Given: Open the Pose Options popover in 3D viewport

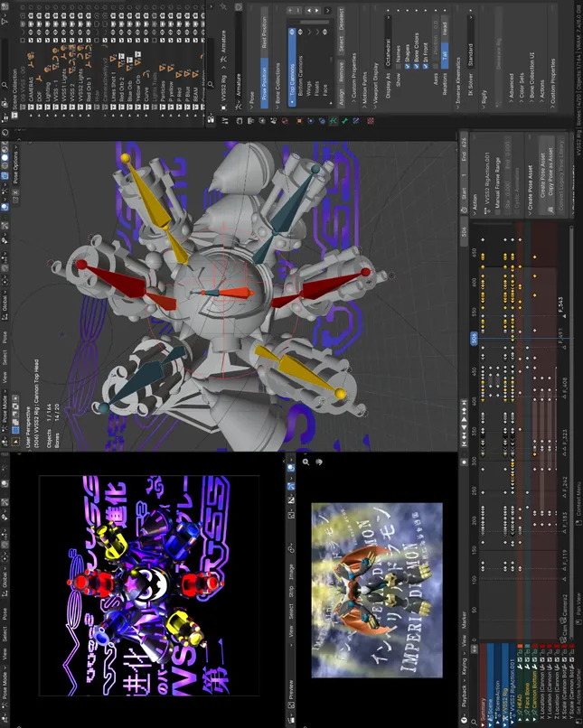Looking at the screenshot, I should tap(15, 166).
